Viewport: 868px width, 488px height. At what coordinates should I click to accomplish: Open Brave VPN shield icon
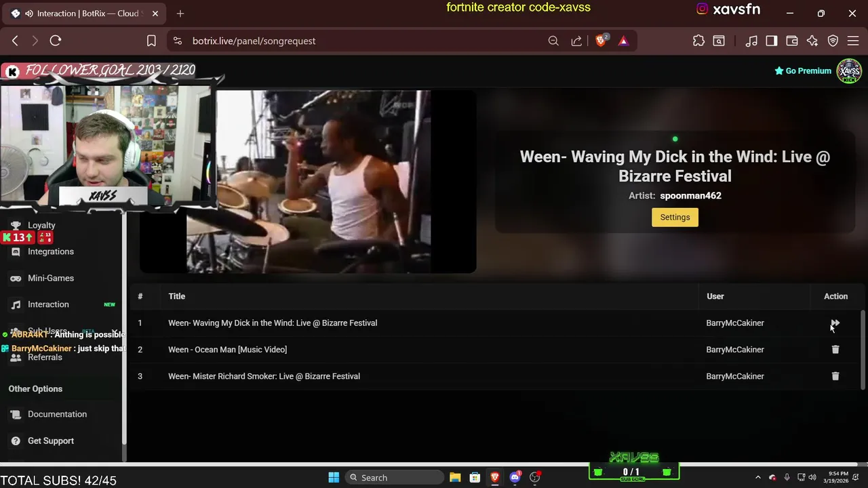point(833,41)
